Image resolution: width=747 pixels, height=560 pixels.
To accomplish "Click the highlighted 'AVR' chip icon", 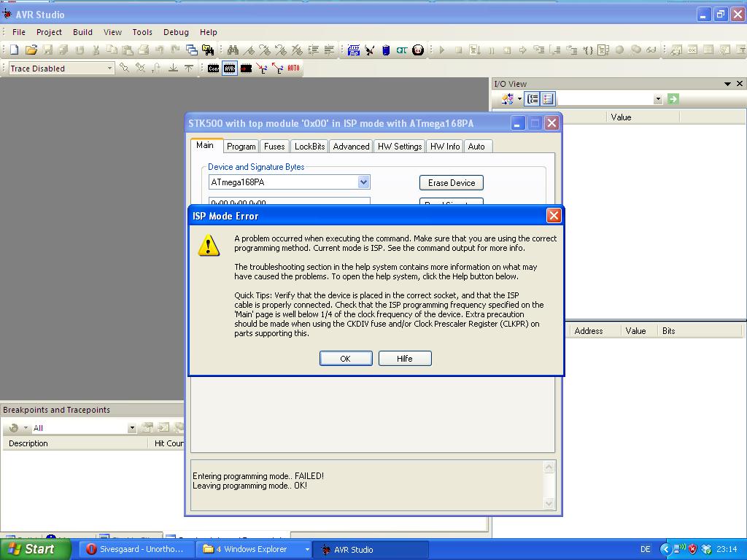I will (230, 68).
